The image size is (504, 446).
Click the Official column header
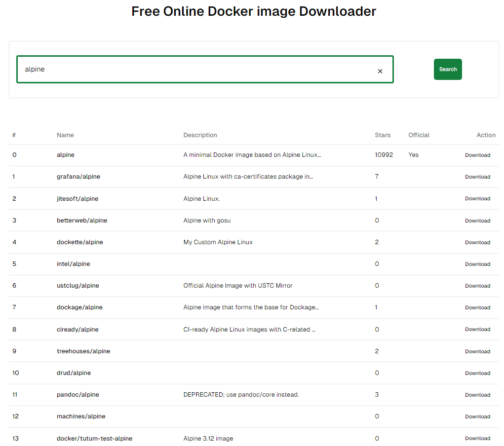tap(419, 135)
